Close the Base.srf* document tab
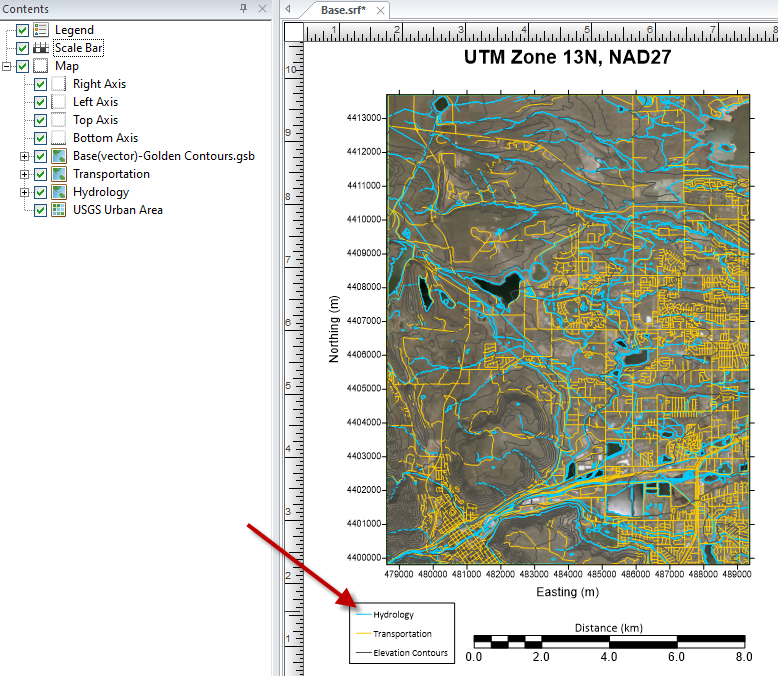This screenshot has width=778, height=676. pos(380,10)
